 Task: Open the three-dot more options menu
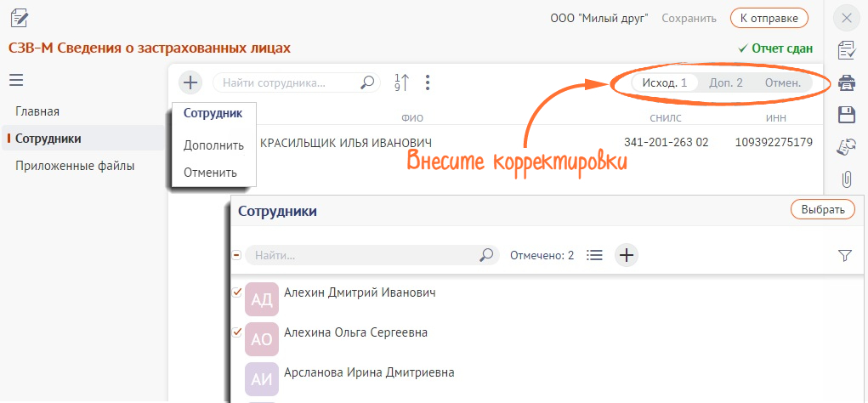(427, 83)
